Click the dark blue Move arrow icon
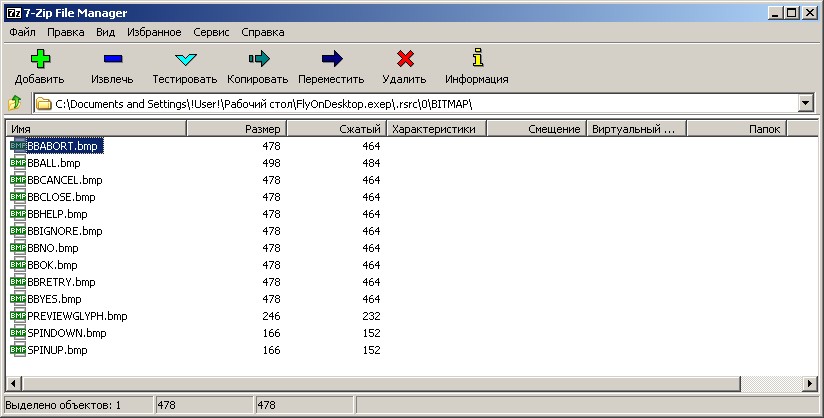824x418 pixels. [332, 59]
